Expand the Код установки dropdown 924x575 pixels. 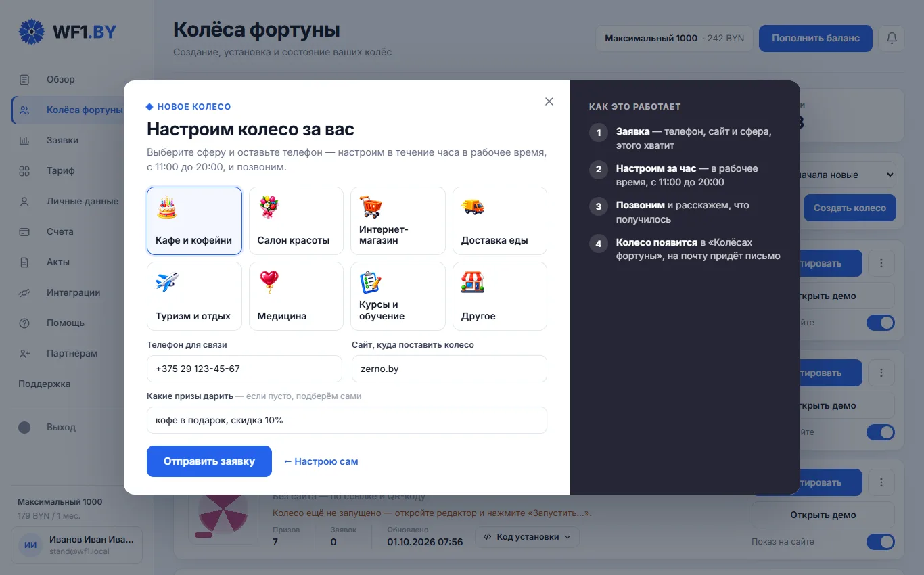coord(527,537)
